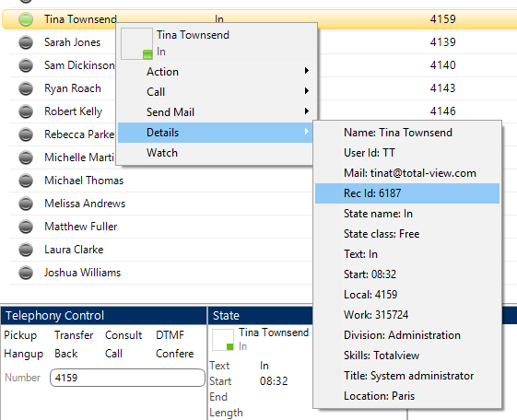Click the Transfer telephony button

click(x=74, y=335)
